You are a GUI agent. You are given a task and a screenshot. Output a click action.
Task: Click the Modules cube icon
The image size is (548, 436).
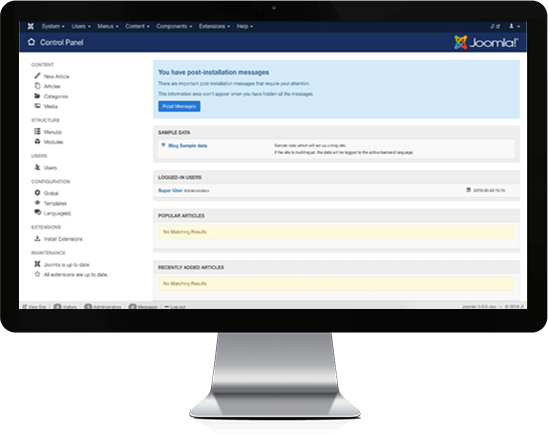pos(37,141)
